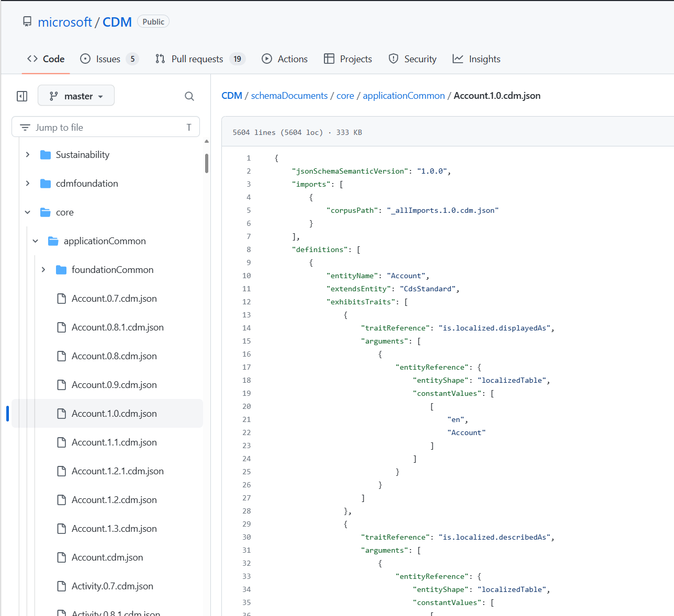Open the master branch dropdown
The width and height of the screenshot is (674, 616).
[x=76, y=95]
